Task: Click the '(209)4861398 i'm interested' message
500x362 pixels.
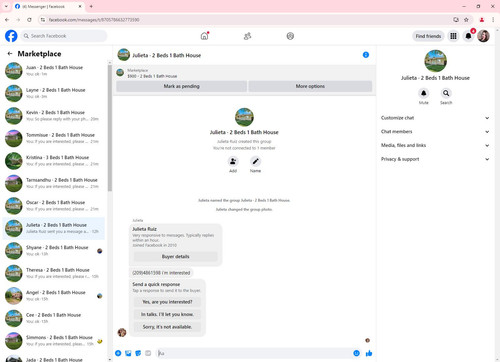Action: 161,273
